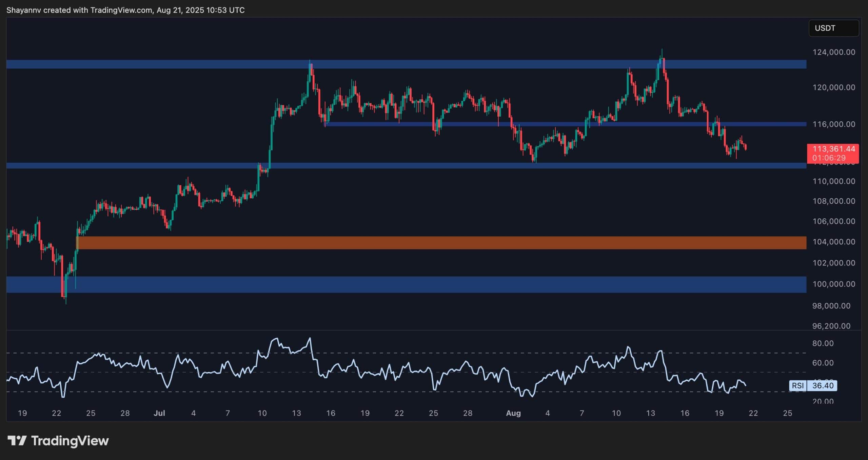Click the 124,000.00 price axis label
Image resolution: width=868 pixels, height=460 pixels.
[x=833, y=52]
